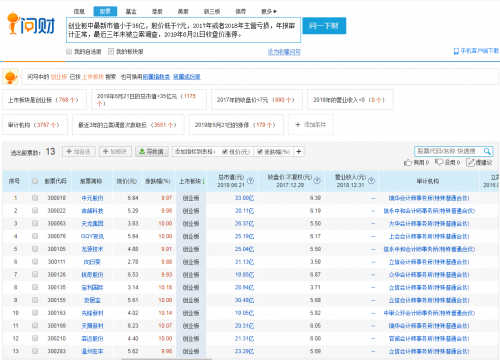Switch to the 新三板 tab
Viewport: 500px width, 360px height.
click(212, 11)
